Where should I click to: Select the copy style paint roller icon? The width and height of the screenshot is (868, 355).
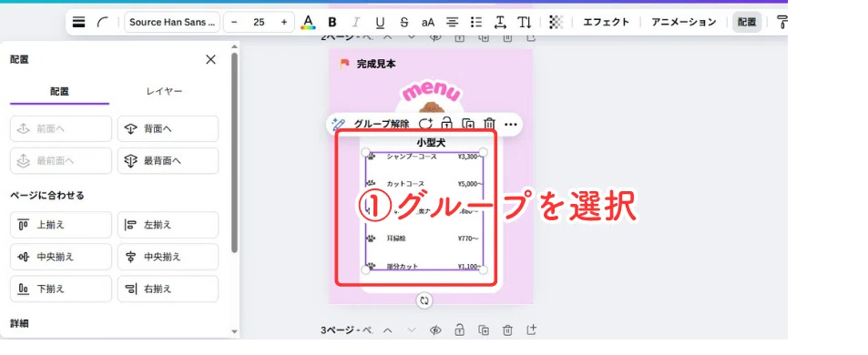click(x=781, y=22)
